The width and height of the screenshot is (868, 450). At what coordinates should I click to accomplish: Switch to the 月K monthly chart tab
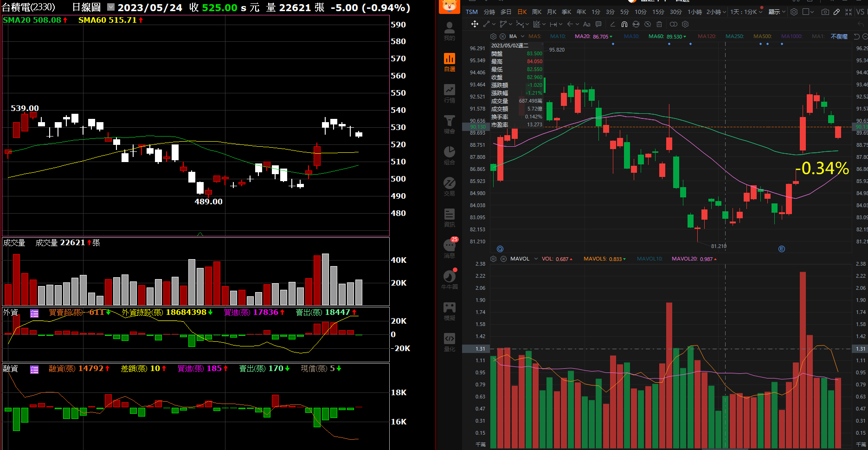click(552, 12)
